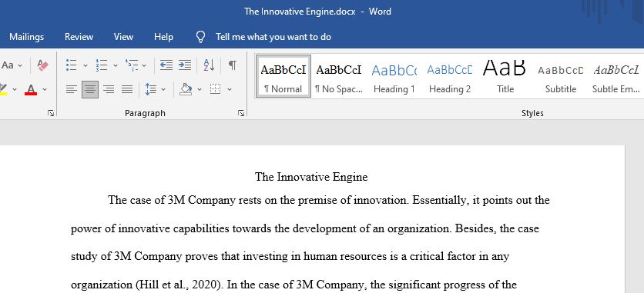Apply the Title style
Screen dimensions: 644x293
[x=505, y=77]
